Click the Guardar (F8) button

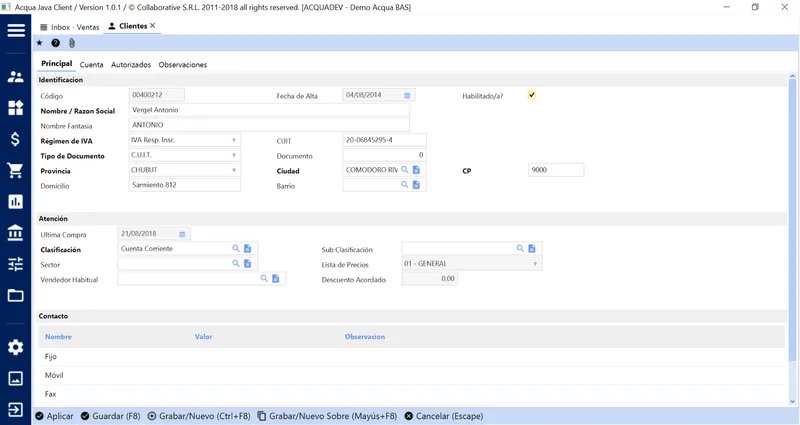coord(111,416)
